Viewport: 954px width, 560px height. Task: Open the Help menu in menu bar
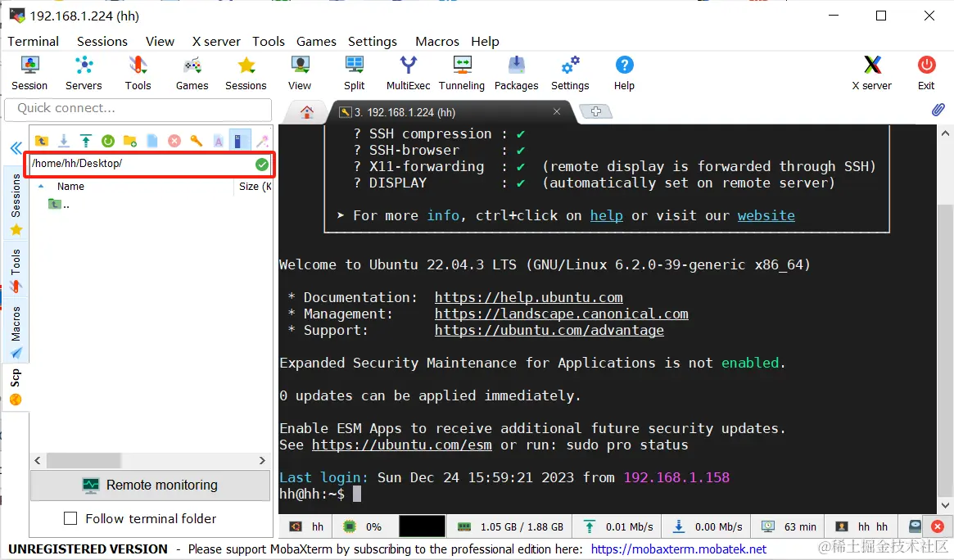tap(485, 42)
